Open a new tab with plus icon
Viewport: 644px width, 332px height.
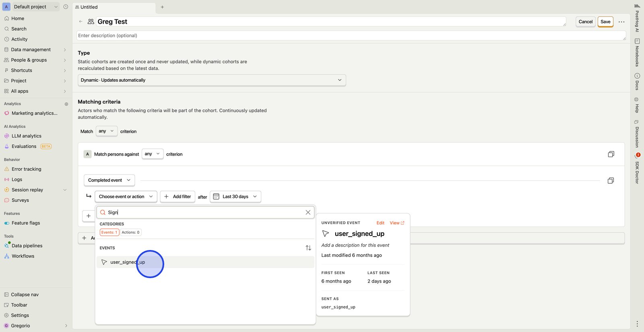(x=162, y=7)
